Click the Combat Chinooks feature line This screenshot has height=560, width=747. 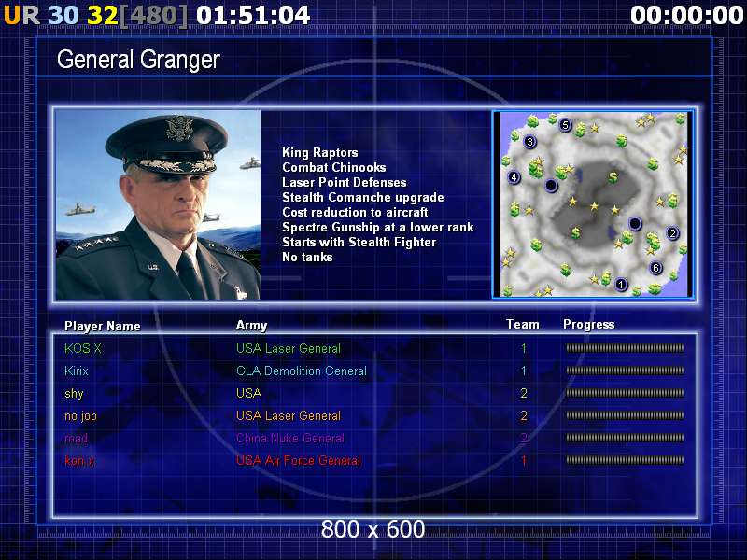pos(334,168)
